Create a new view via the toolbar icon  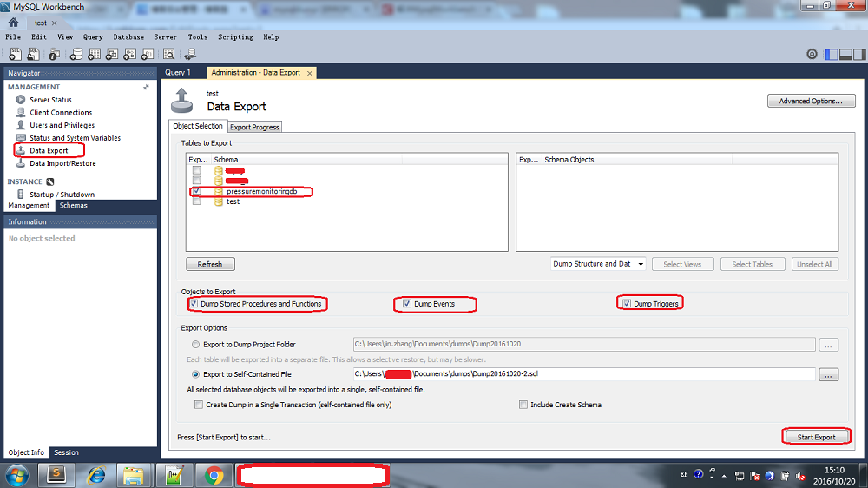(112, 54)
